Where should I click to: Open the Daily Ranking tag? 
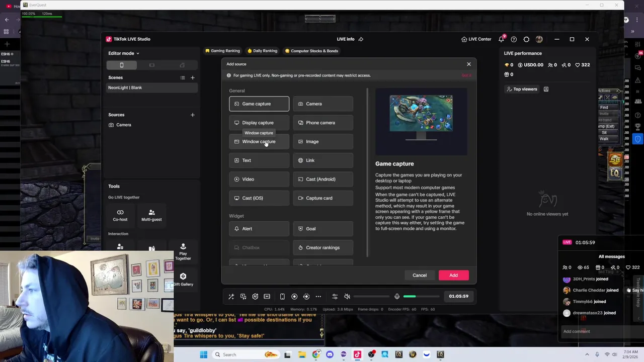click(262, 51)
